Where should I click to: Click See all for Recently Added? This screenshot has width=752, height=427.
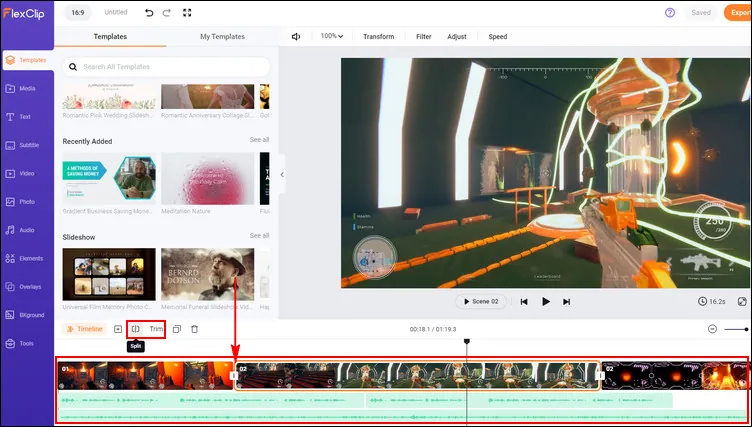coord(259,140)
